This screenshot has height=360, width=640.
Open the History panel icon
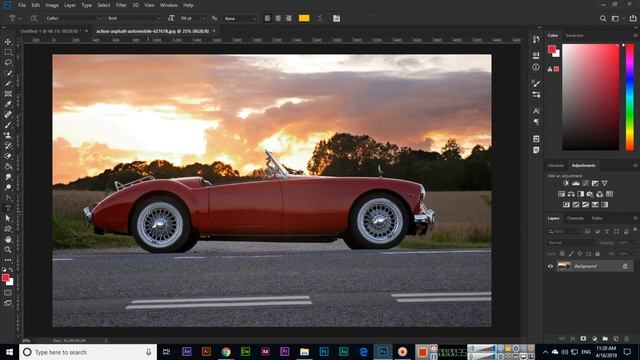point(536,39)
